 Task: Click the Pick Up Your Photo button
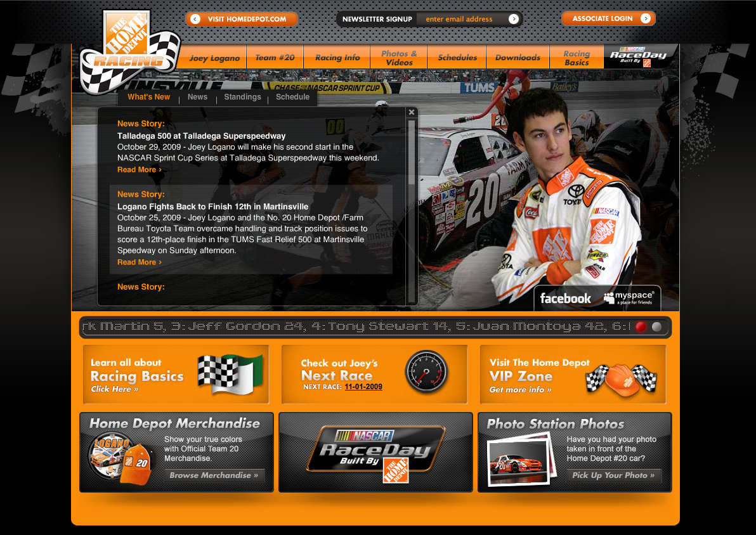click(x=614, y=475)
